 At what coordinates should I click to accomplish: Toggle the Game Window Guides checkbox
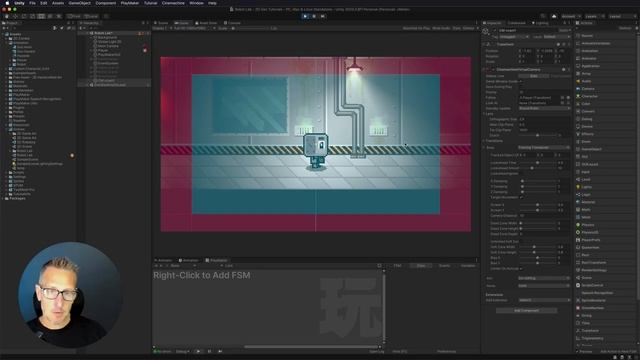521,82
